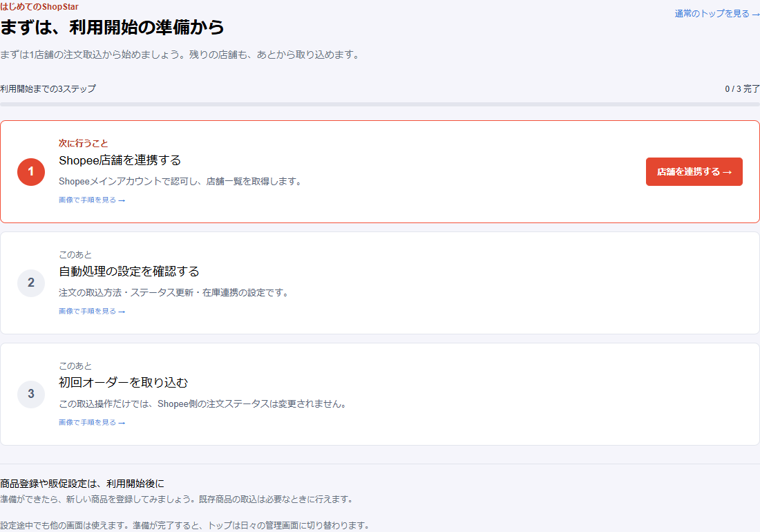Click the 準備ができたら、新しい商品を登録 sentence
This screenshot has width=760, height=532.
point(178,499)
